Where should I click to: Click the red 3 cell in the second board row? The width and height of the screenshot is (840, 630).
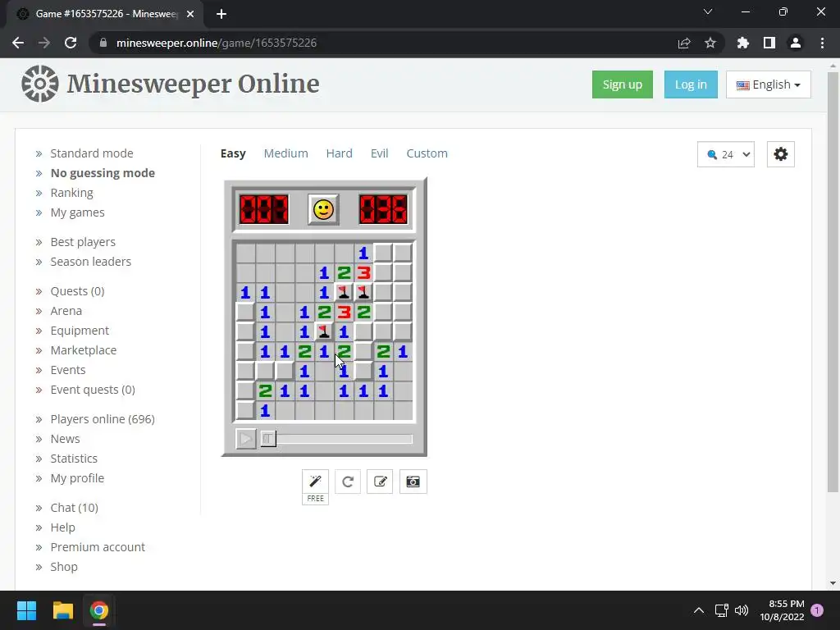363,272
